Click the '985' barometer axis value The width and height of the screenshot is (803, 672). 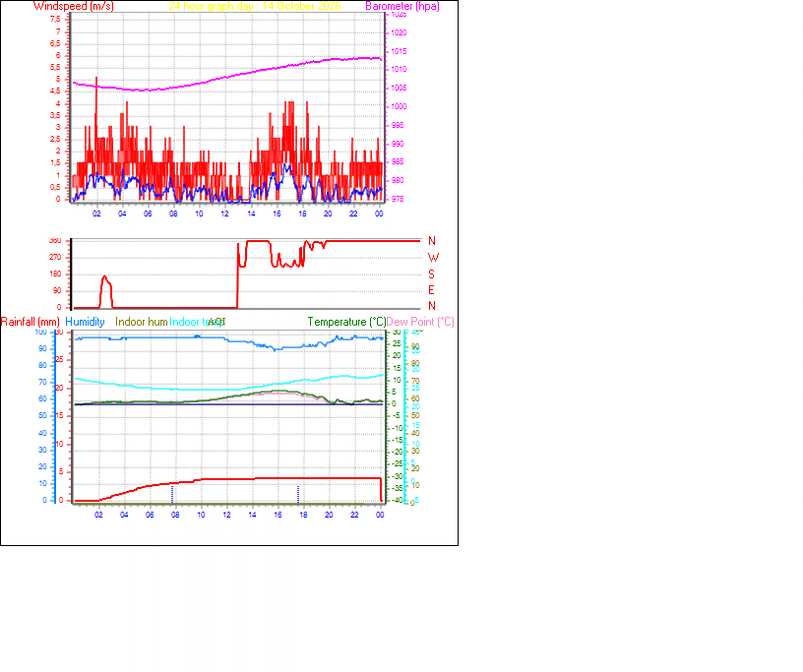398,162
